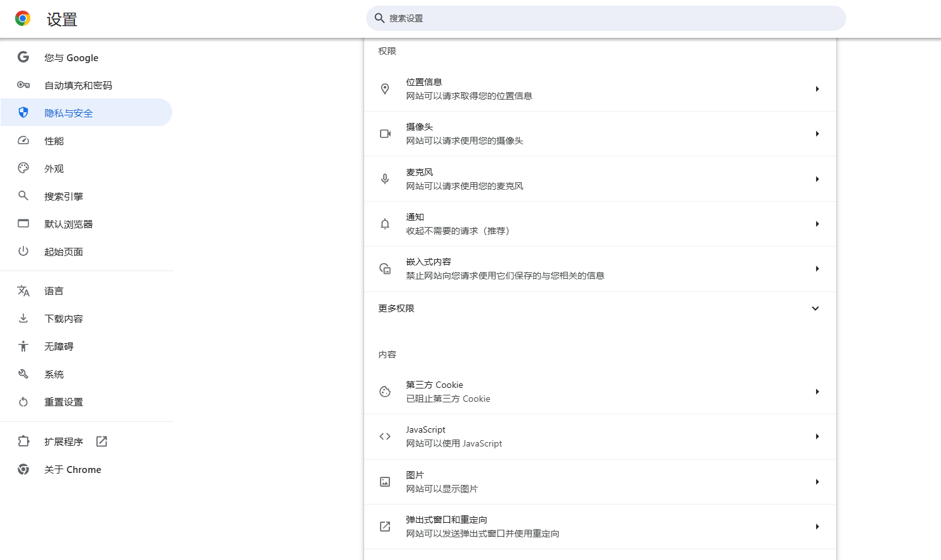Click the Google G icon in sidebar
This screenshot has width=941, height=560.
click(23, 57)
